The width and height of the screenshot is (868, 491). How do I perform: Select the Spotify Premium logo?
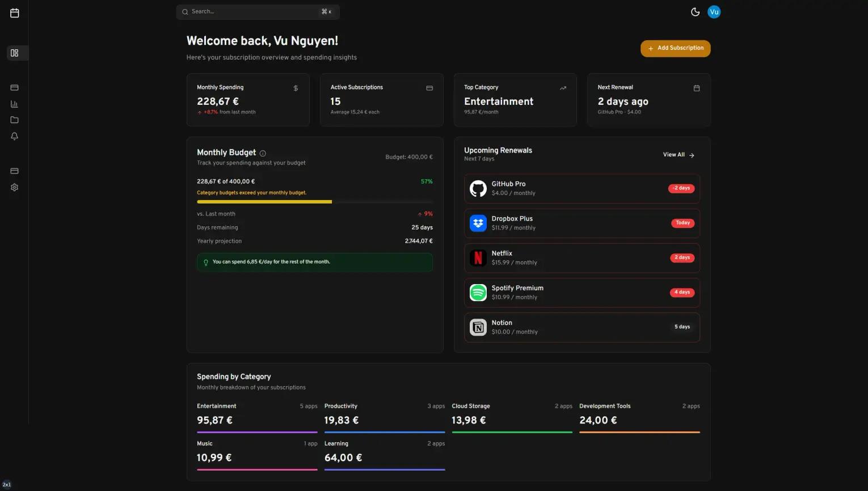pos(478,292)
